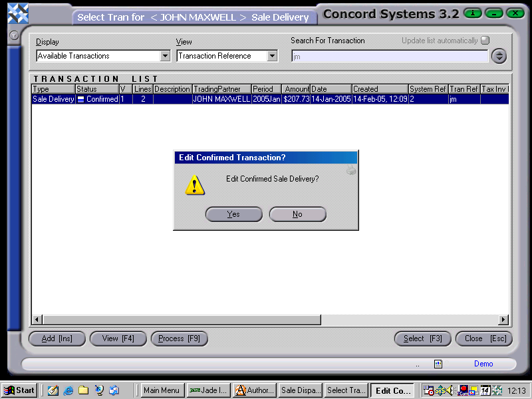
Task: Open the SiS utility in system tray
Action: tap(442, 390)
